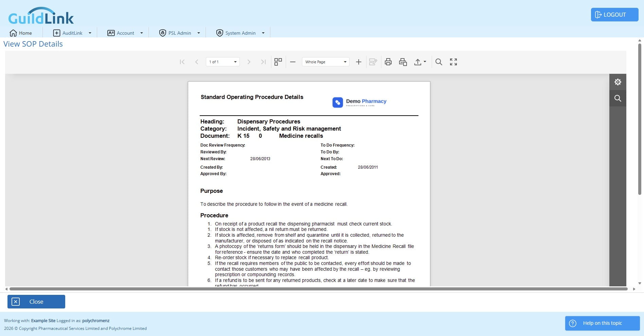Print the SOP document
This screenshot has width=644, height=336.
click(x=388, y=62)
